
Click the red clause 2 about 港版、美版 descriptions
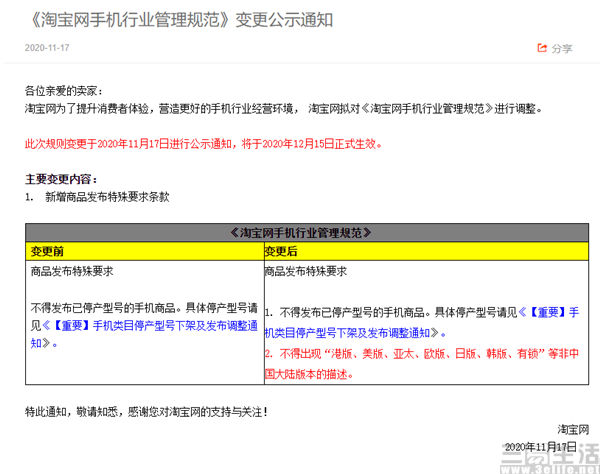(x=422, y=363)
